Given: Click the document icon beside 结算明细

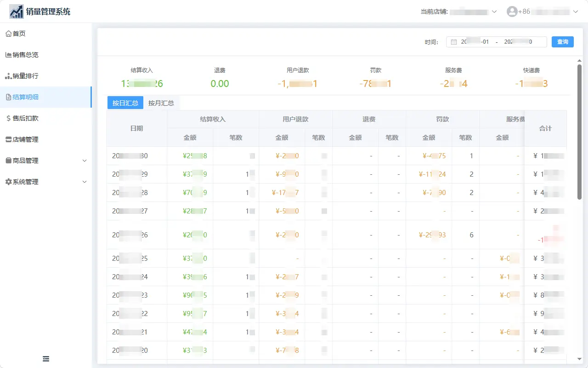Looking at the screenshot, I should click(8, 97).
